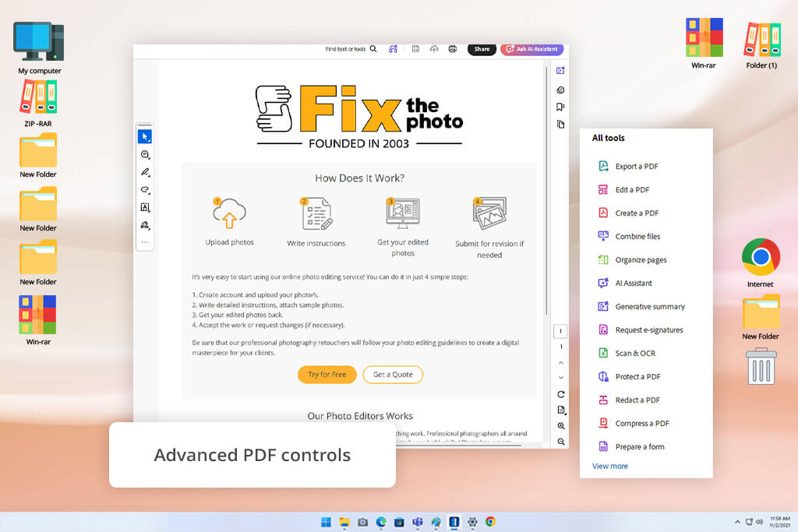Open Settings gear from taskbar

(472, 522)
